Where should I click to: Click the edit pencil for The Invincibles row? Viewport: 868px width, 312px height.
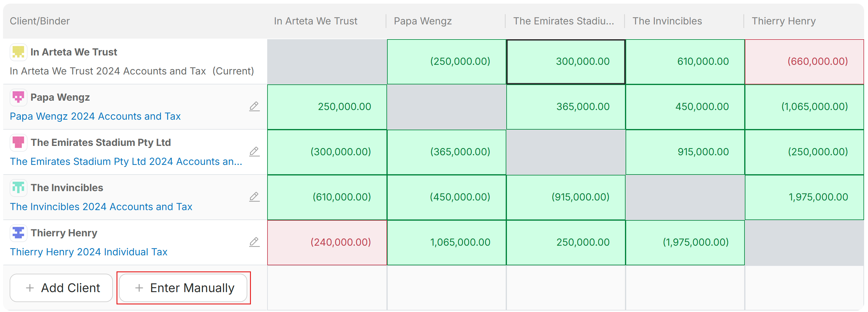point(255,197)
